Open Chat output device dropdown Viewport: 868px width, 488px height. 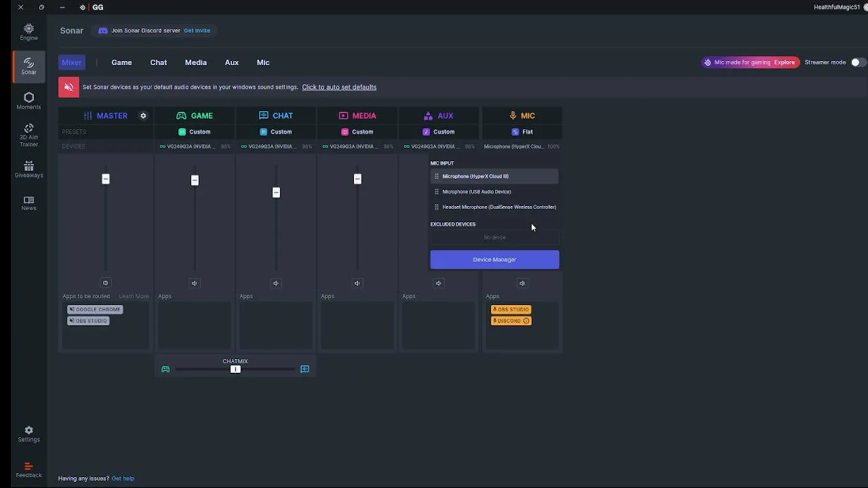[x=276, y=146]
